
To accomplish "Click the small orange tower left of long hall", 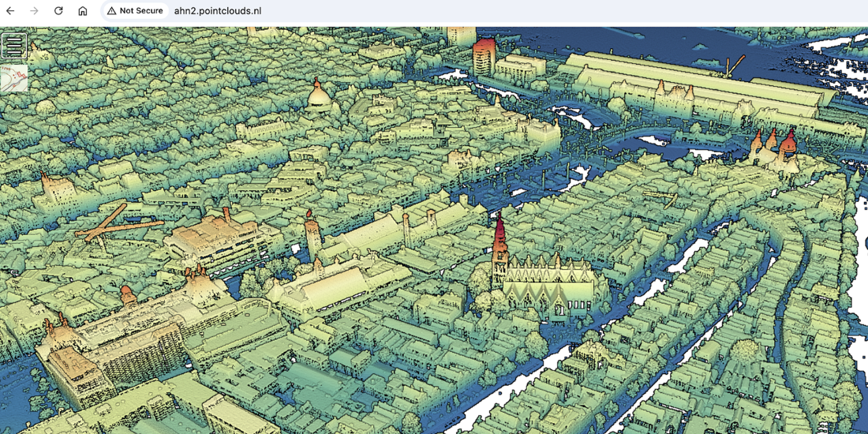I will click(313, 235).
